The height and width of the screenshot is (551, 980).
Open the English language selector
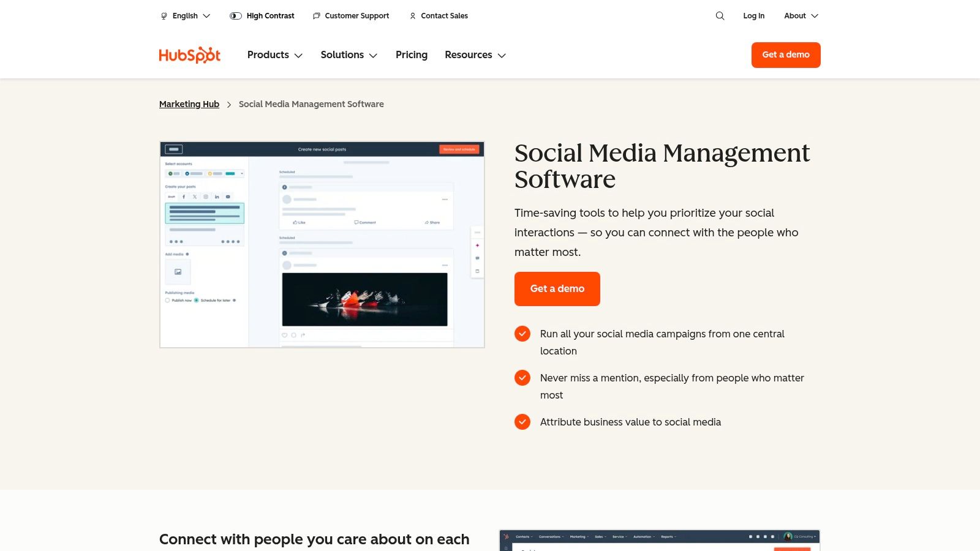(184, 16)
